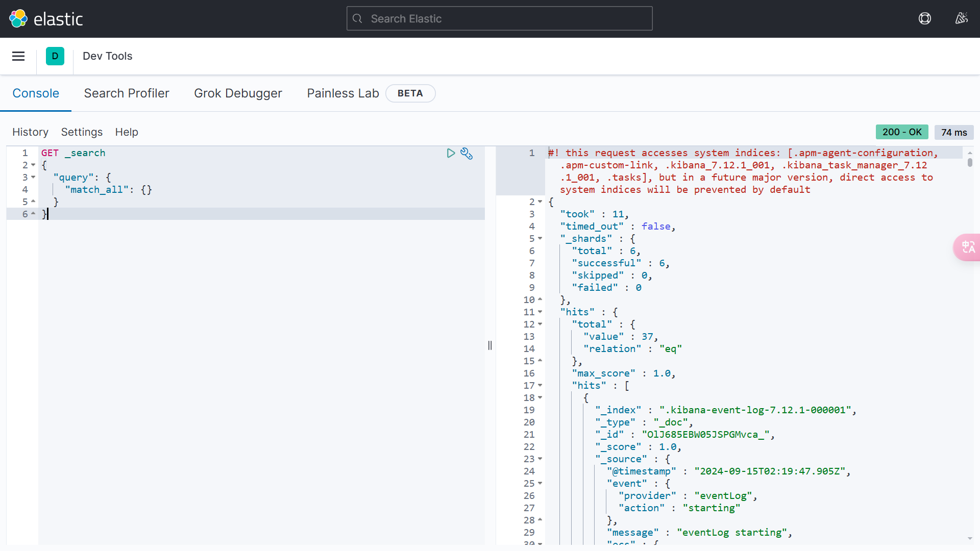This screenshot has width=980, height=551.
Task: Click the Search Elastic input field
Action: tap(499, 18)
